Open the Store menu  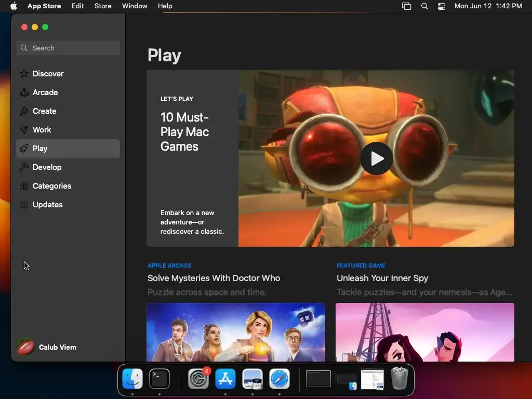click(103, 6)
